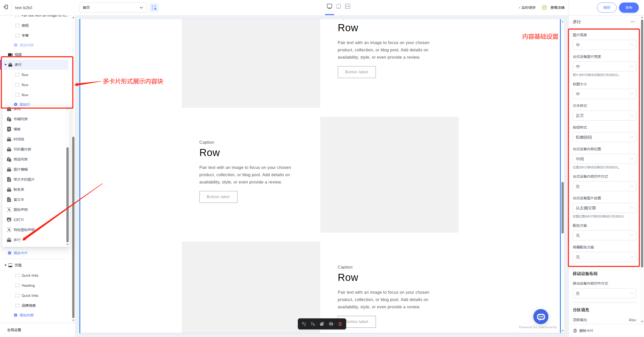Click the trash icon beside 删除卡片
Screen dimensions: 644x337
coord(575,331)
